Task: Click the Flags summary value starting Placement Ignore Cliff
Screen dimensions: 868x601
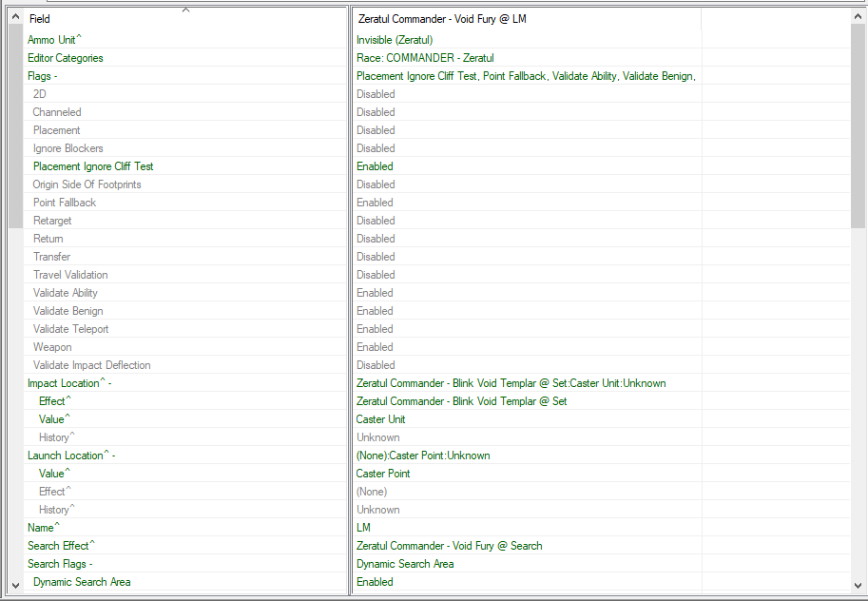Action: [x=526, y=76]
